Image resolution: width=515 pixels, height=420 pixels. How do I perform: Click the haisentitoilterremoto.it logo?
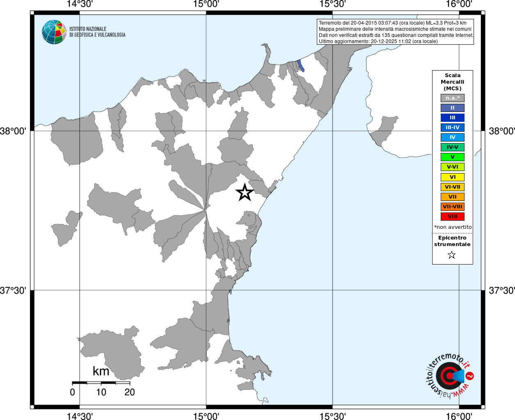tap(450, 375)
